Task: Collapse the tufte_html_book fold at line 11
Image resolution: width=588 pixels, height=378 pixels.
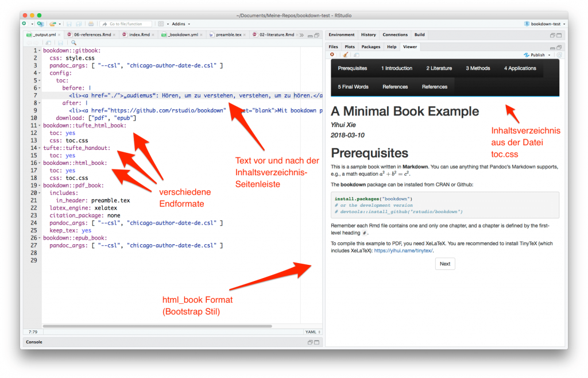Action: coord(40,126)
